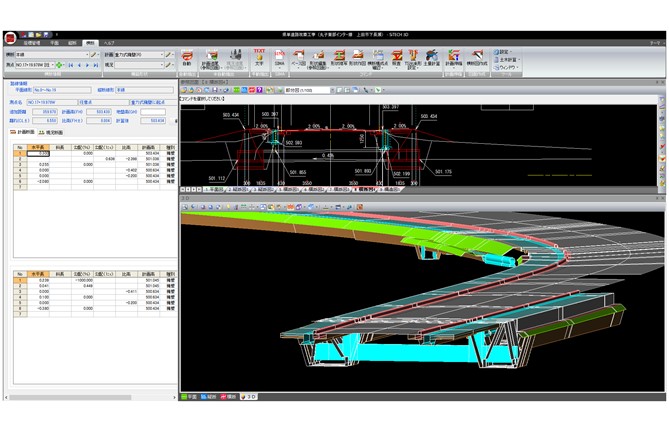
Task: Click the 横断図作成 ribbon icon
Action: coord(476,57)
